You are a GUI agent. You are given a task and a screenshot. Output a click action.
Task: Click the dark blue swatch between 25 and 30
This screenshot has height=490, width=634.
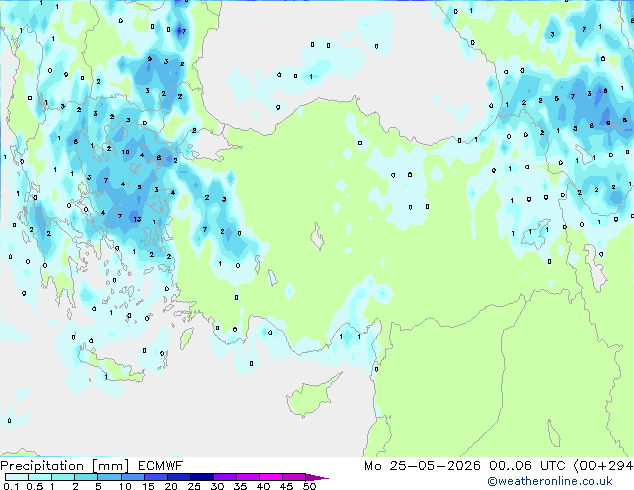(x=201, y=477)
